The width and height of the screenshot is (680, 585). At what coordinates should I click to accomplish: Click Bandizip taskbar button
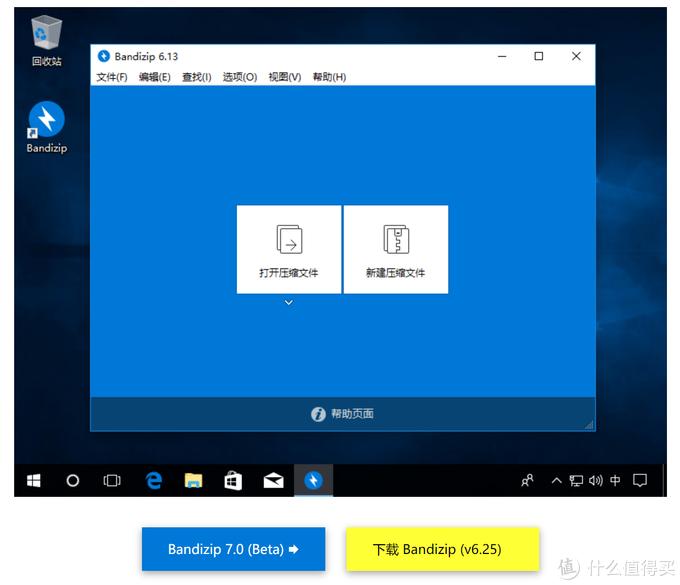[x=314, y=480]
